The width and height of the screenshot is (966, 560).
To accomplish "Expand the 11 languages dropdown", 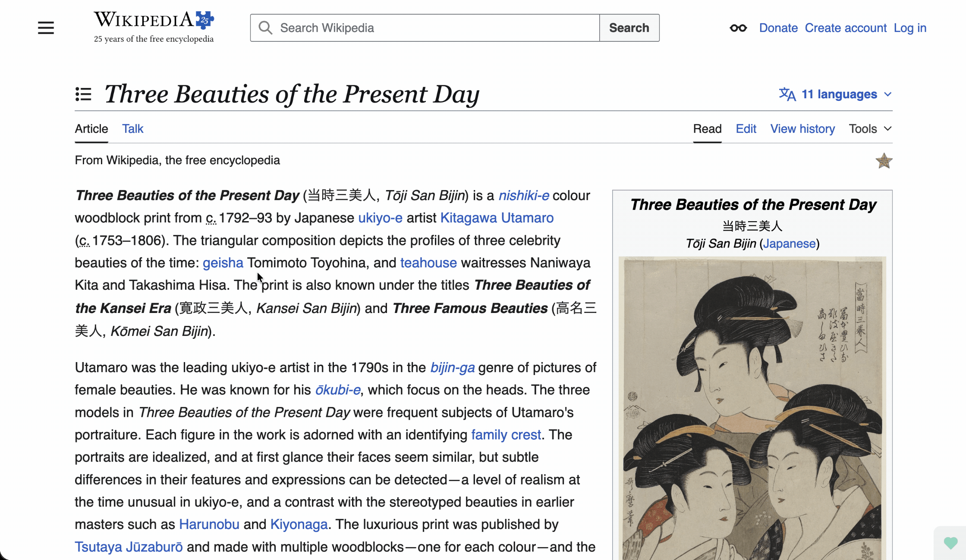I will point(835,94).
